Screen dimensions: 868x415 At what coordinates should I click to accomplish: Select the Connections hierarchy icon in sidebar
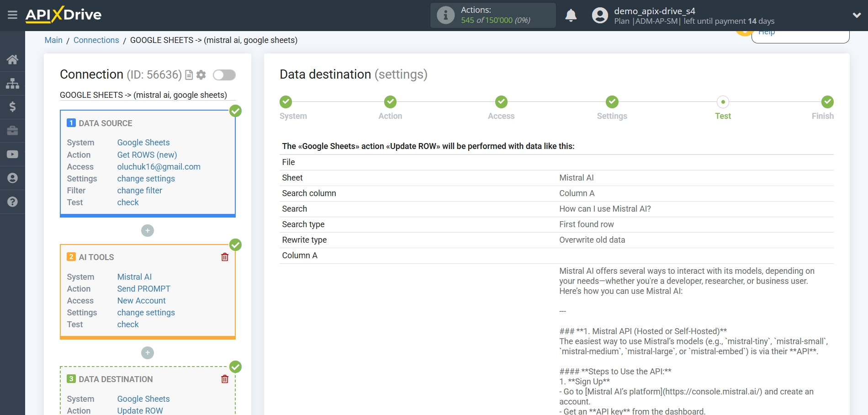coord(12,83)
